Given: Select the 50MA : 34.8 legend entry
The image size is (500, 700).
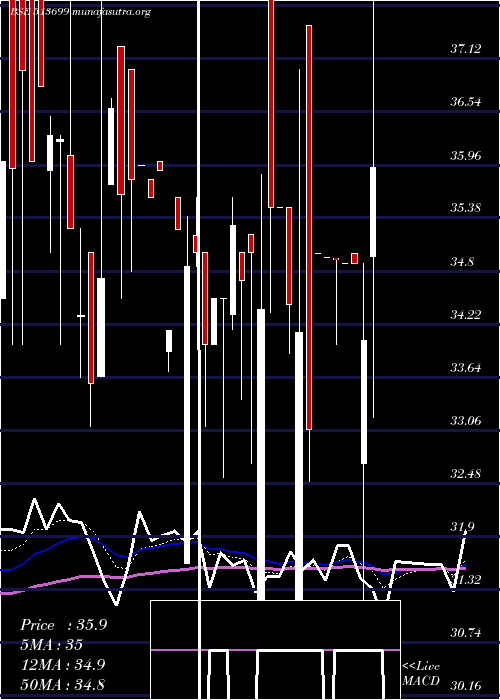Looking at the screenshot, I should click(62, 684).
